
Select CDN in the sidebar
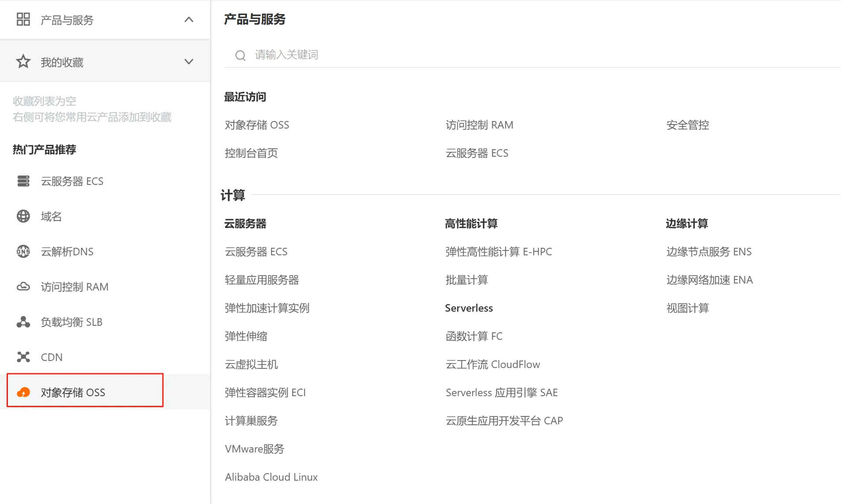click(52, 357)
